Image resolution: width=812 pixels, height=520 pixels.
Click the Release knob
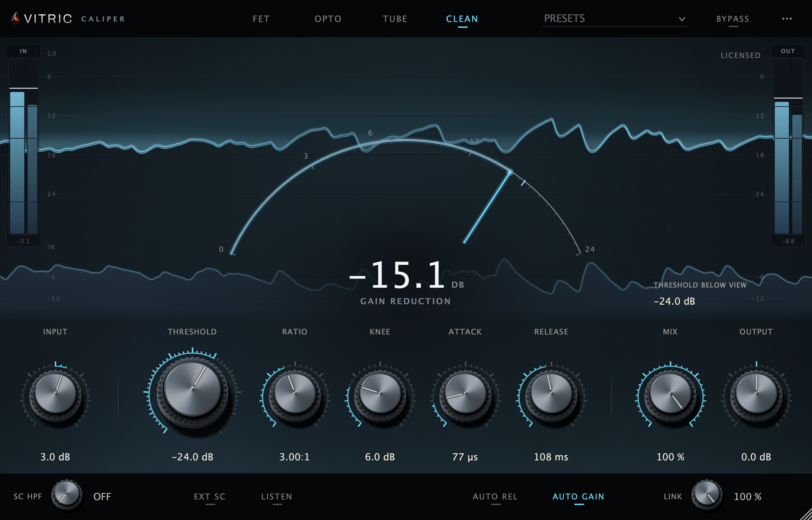coord(551,394)
